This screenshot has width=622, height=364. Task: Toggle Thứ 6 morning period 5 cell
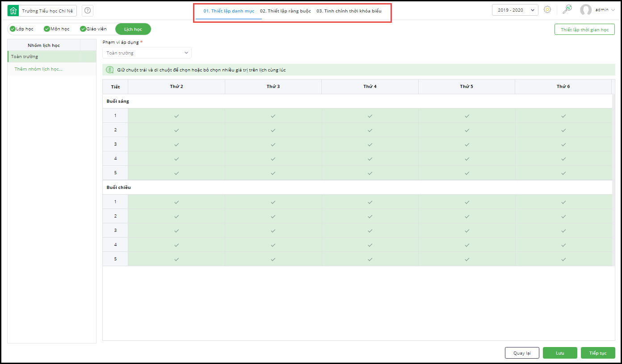(x=563, y=173)
